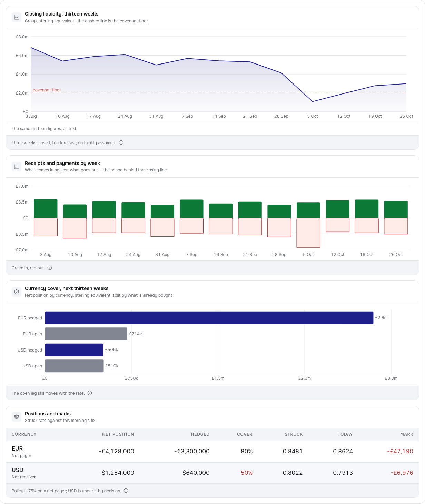Sort by the COVER column header

[x=245, y=434]
